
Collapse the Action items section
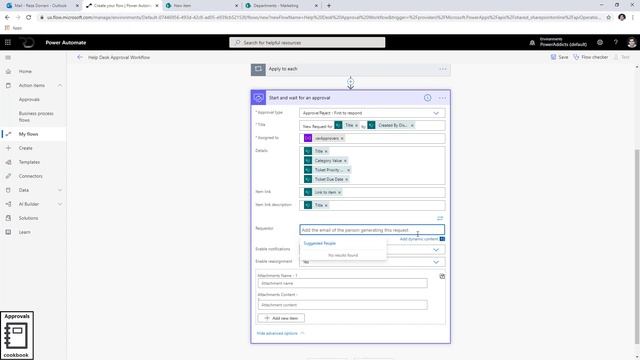click(60, 86)
